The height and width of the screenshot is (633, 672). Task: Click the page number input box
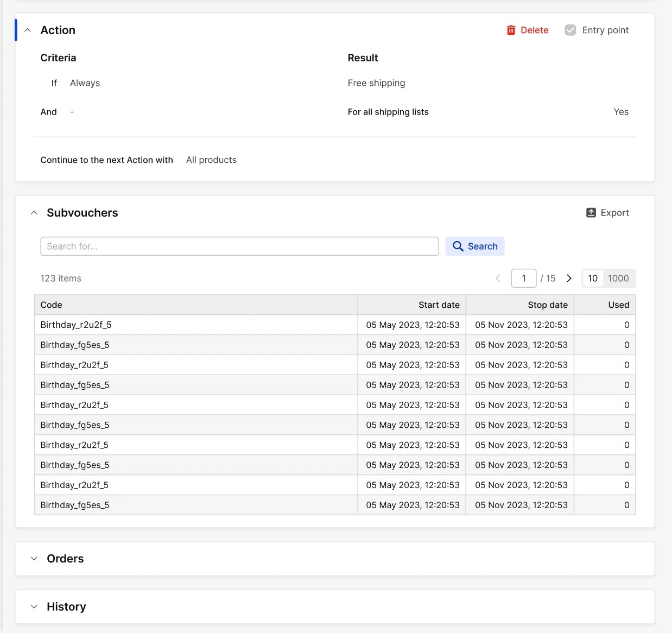[x=523, y=278]
